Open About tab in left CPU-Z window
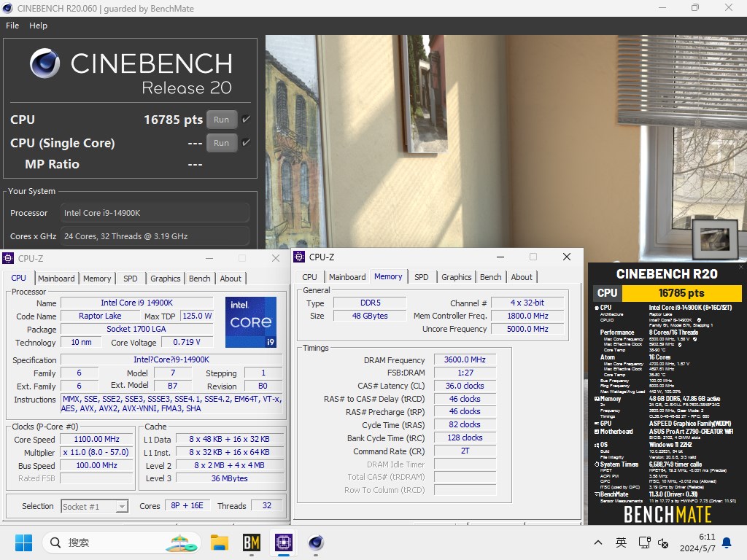The height and width of the screenshot is (560, 747). (231, 279)
